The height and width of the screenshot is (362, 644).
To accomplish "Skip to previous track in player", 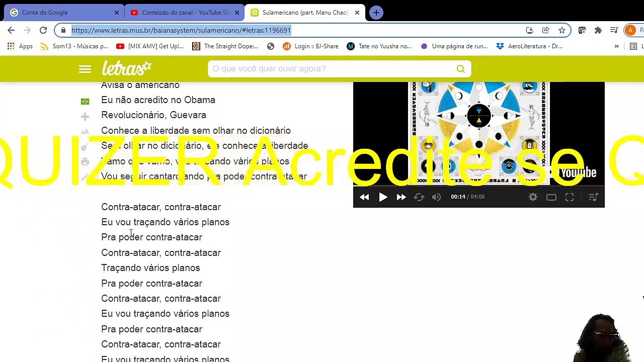I will click(x=364, y=197).
